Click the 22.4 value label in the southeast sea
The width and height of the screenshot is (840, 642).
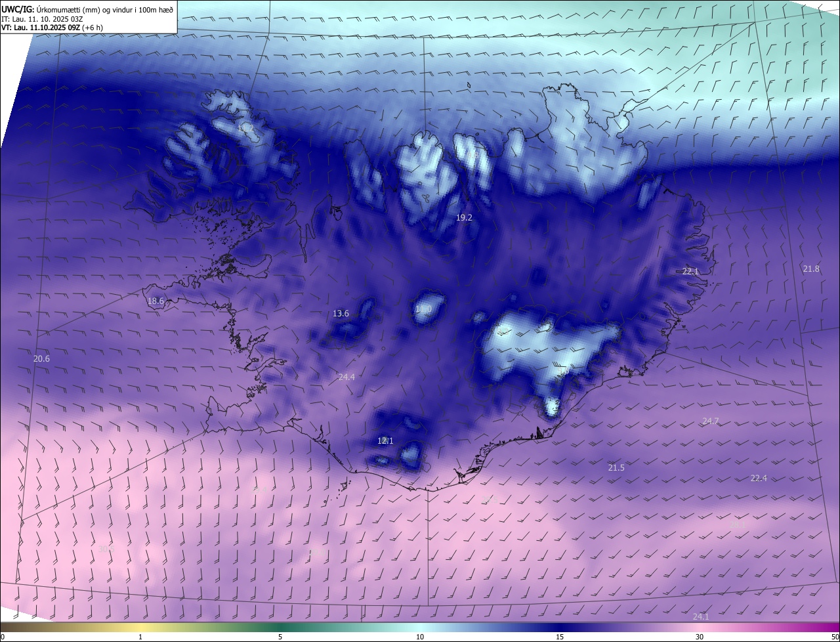759,478
